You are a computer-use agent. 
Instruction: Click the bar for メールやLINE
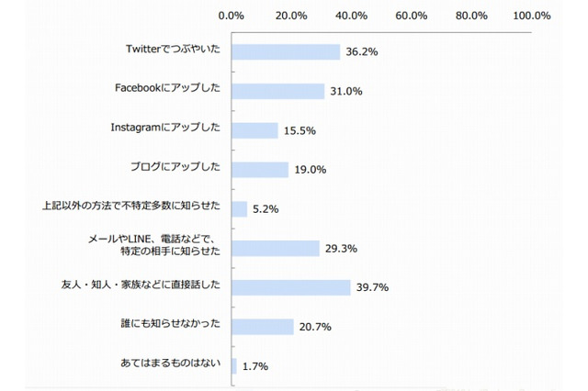[276, 248]
